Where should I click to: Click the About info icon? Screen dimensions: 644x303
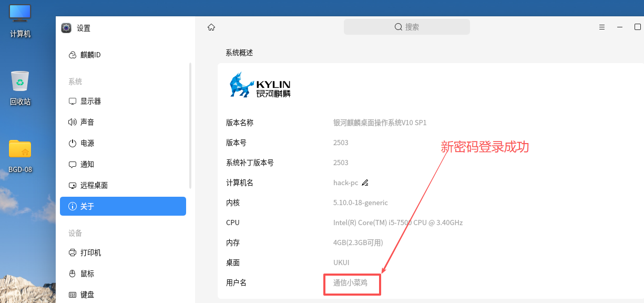73,206
